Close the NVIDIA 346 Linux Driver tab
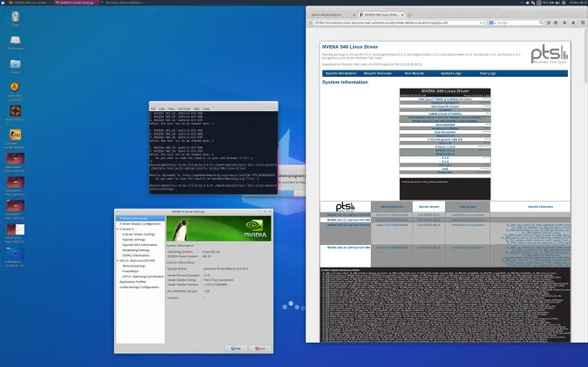The image size is (588, 367). pos(403,14)
